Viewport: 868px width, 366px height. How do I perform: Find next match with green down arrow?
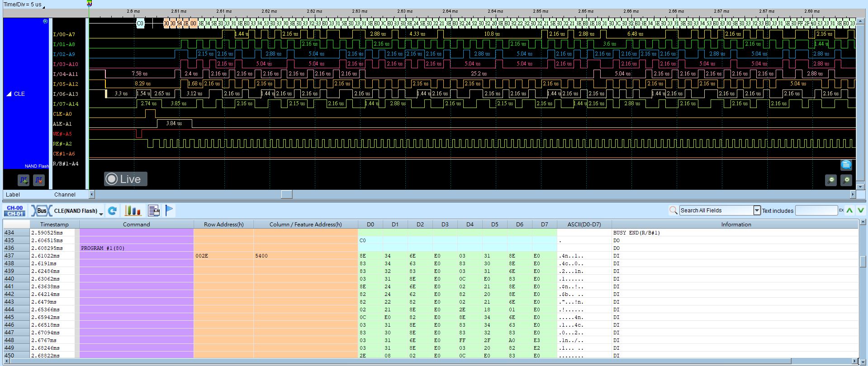[x=861, y=211]
